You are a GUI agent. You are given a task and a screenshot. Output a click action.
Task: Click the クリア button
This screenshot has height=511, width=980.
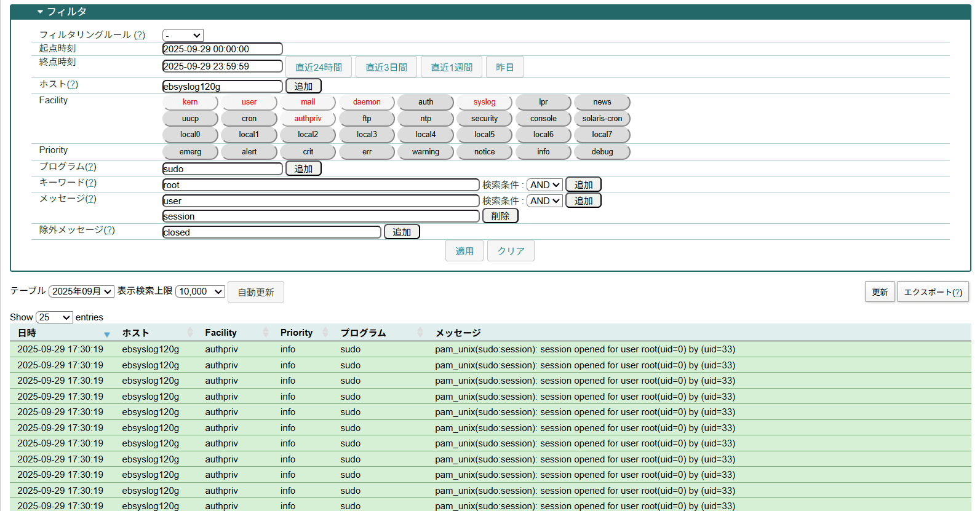(511, 251)
